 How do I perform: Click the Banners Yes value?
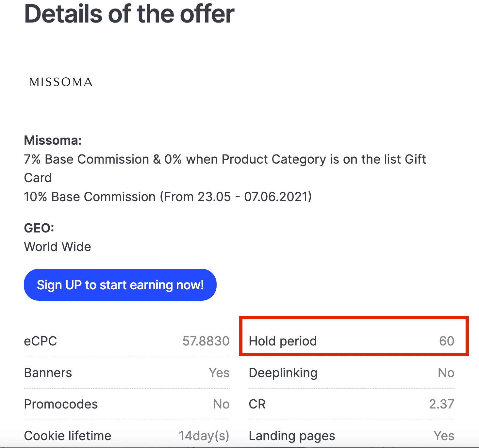219,373
